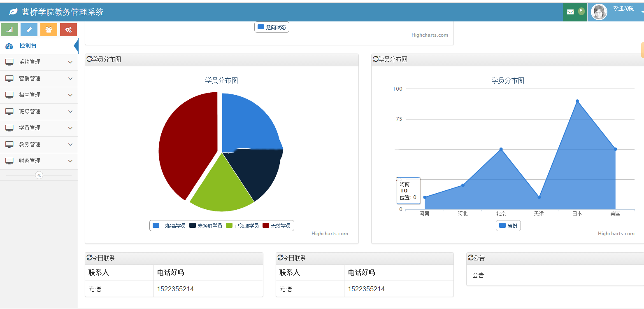Screen dimensions: 644x309
Task: Refresh the 公告 panel using its reload icon
Action: click(x=471, y=257)
